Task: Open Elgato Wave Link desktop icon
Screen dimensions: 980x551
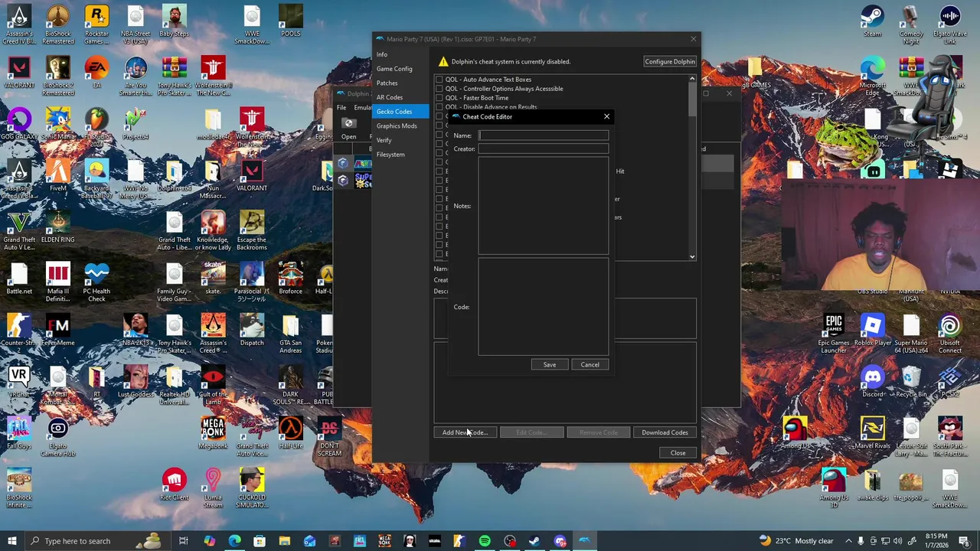Action: [949, 24]
